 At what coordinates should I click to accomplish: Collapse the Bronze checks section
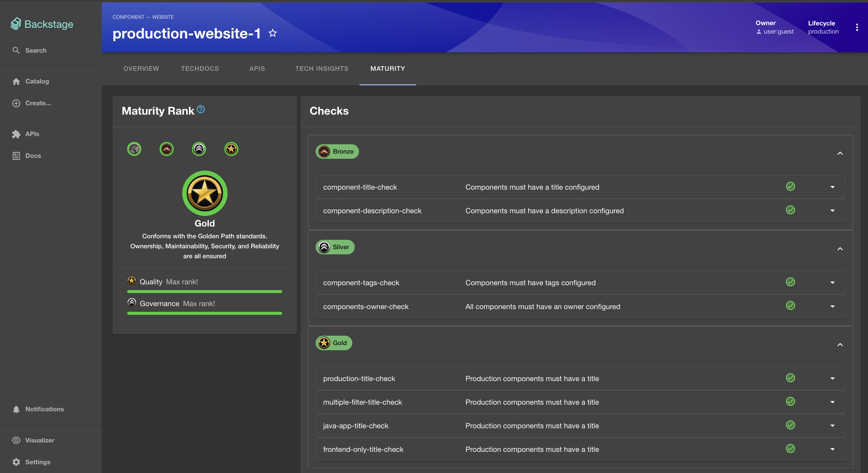840,153
